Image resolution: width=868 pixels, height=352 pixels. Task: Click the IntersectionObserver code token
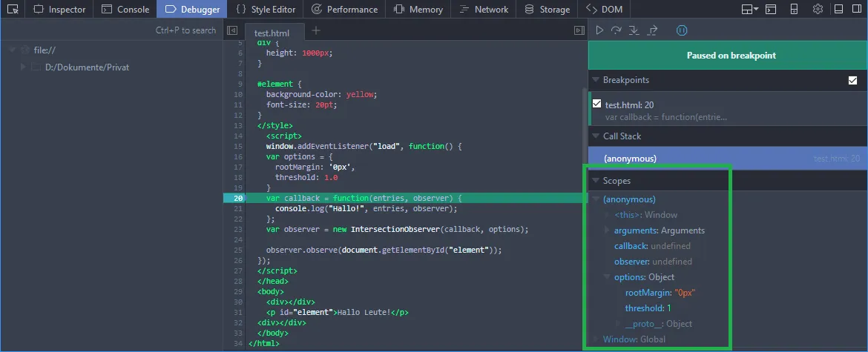point(394,229)
